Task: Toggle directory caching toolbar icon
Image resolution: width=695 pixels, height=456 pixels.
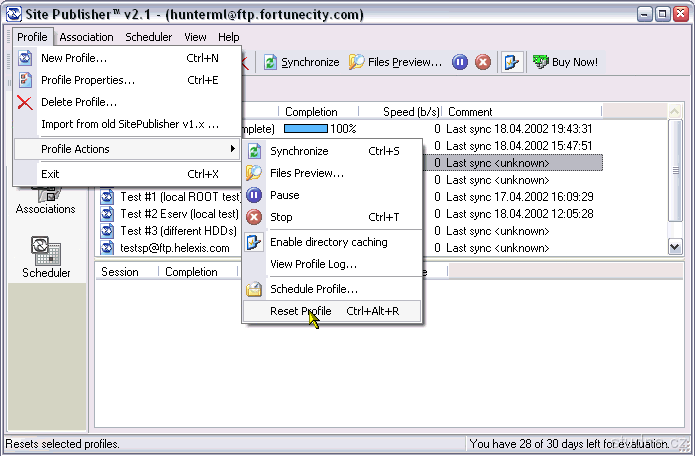Action: (512, 62)
